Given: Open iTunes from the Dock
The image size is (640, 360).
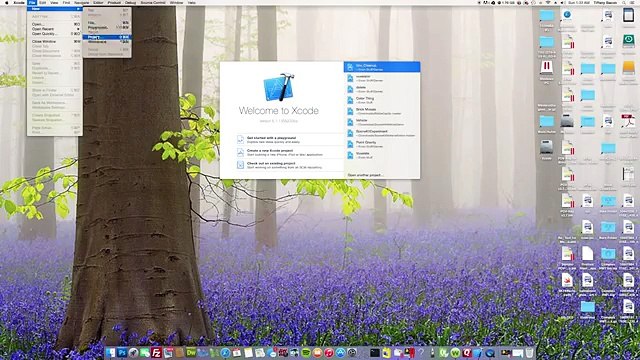Looking at the screenshot, I should 329,353.
